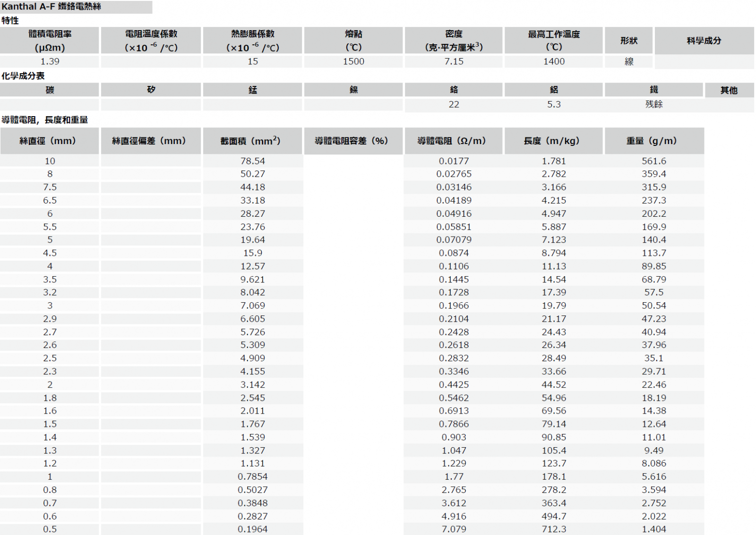
Task: Select the cross-section value 12.57
Action: pyautogui.click(x=253, y=266)
